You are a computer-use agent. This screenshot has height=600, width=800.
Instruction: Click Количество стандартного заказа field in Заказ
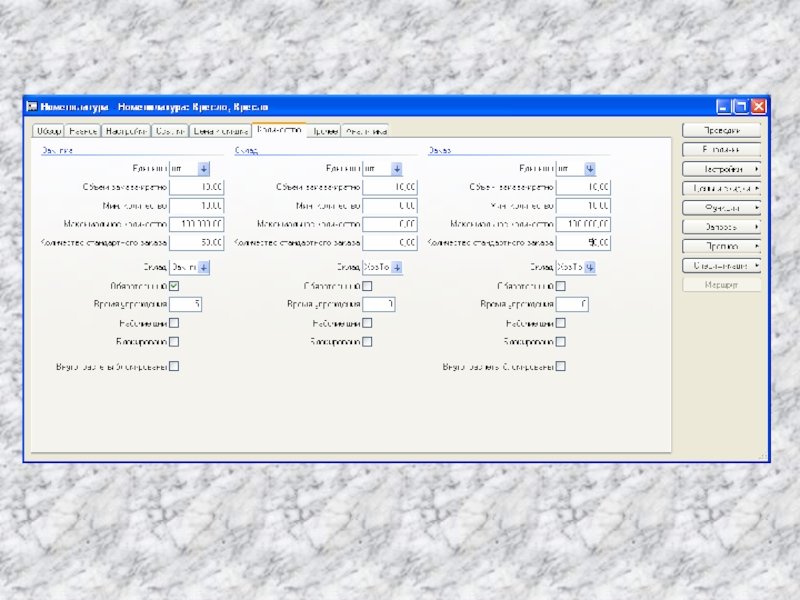click(583, 243)
